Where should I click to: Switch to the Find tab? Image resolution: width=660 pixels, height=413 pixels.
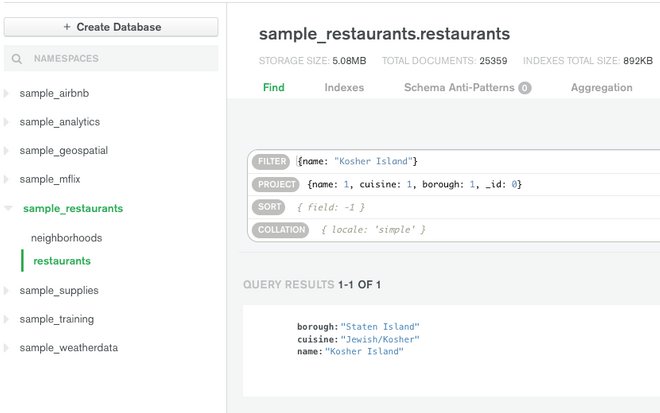(x=273, y=88)
